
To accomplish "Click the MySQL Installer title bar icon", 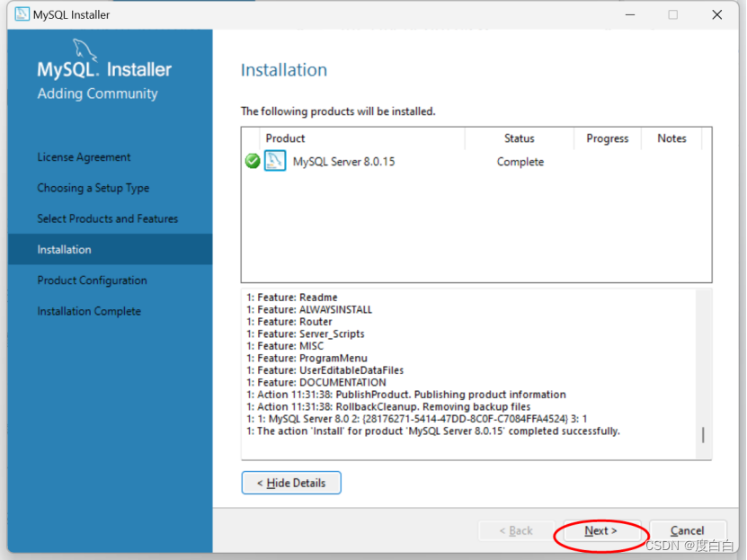I will pos(22,14).
